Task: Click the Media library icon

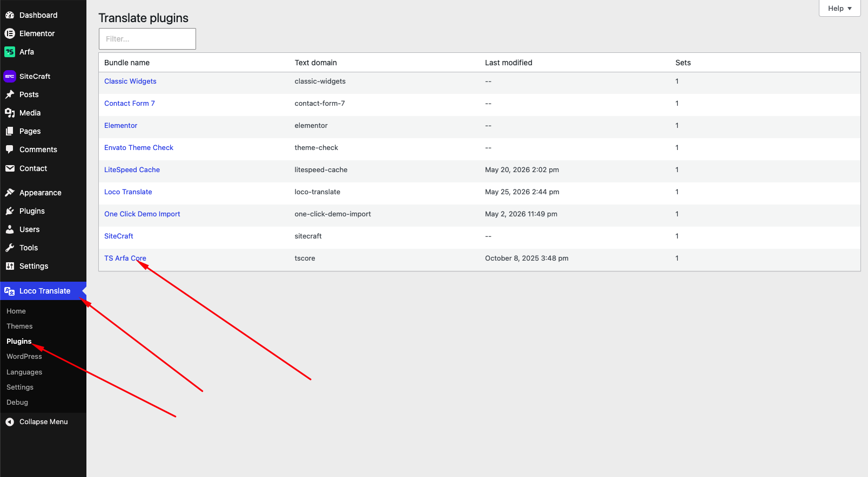Action: pyautogui.click(x=10, y=113)
